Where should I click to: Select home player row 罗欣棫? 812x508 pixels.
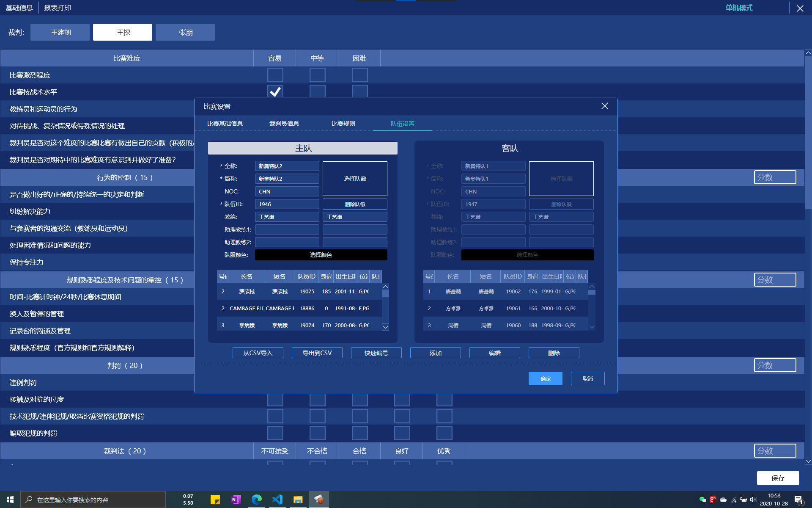point(299,291)
